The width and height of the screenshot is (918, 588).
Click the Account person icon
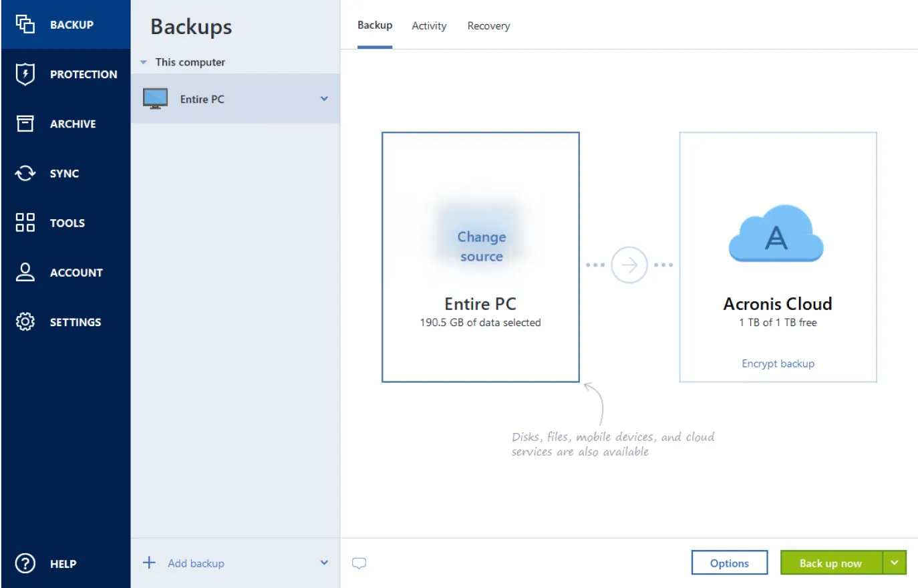click(25, 272)
